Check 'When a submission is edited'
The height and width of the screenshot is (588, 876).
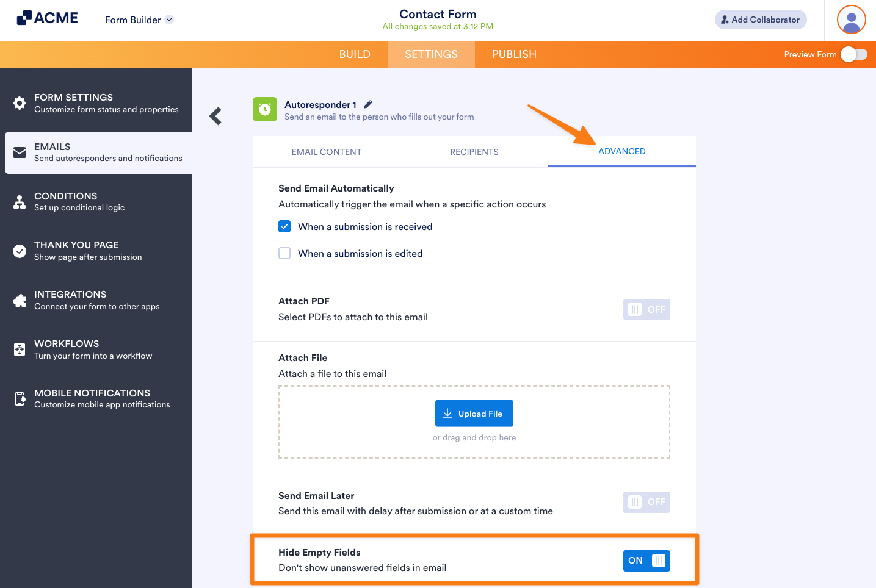pos(284,253)
